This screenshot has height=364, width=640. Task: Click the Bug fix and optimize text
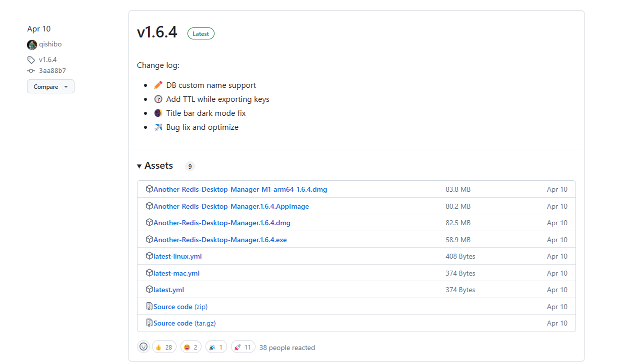click(x=202, y=127)
